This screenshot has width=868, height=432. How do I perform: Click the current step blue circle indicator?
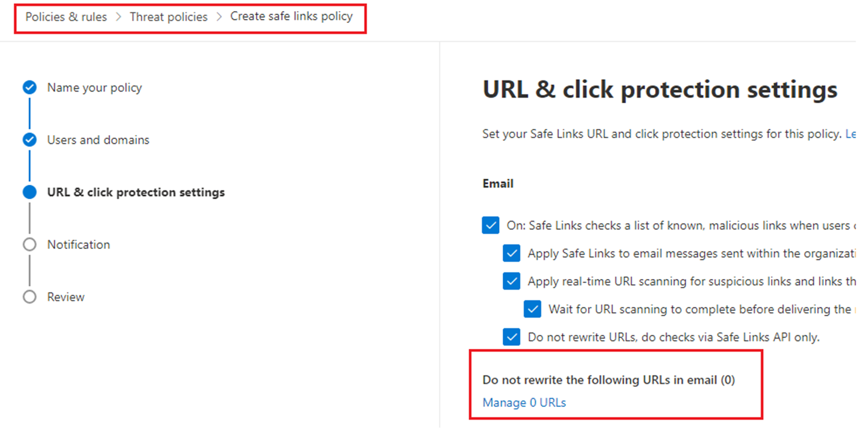30,193
